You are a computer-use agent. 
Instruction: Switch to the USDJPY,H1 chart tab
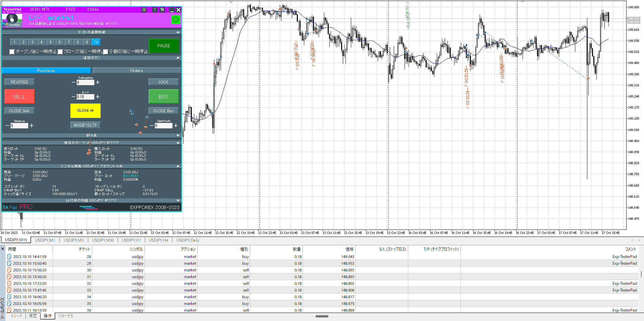tap(131, 240)
